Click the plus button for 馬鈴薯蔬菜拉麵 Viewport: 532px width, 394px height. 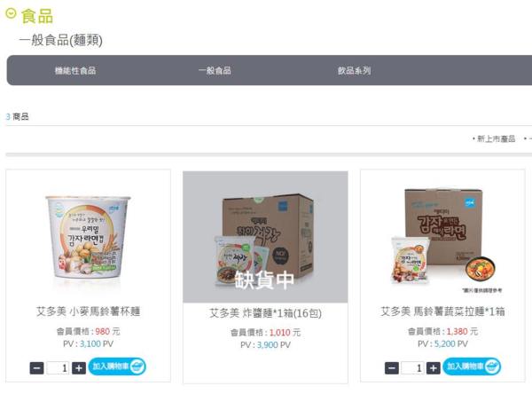tap(434, 368)
